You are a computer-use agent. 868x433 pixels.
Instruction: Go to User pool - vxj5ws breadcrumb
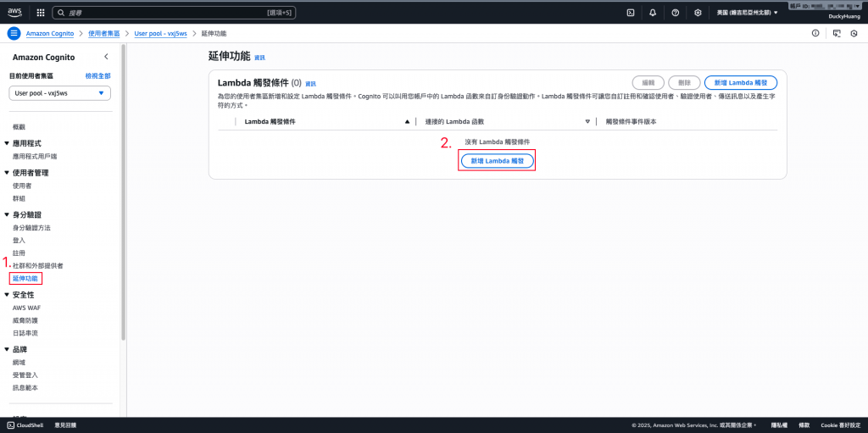(x=160, y=33)
